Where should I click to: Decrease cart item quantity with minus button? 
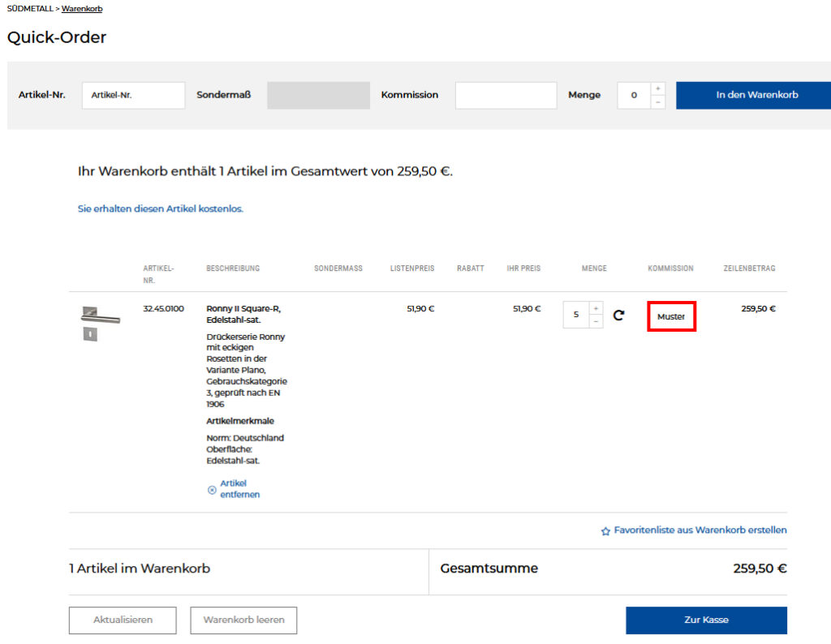[596, 322]
